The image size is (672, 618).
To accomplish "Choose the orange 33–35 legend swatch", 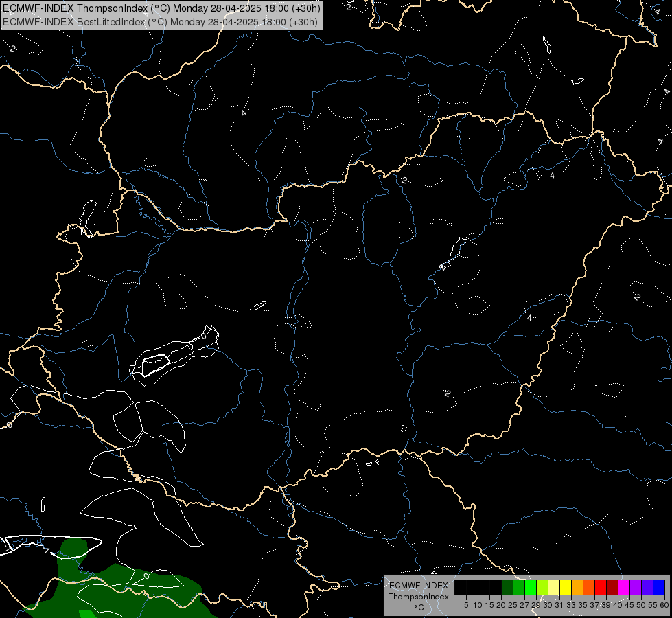I will pos(577,587).
